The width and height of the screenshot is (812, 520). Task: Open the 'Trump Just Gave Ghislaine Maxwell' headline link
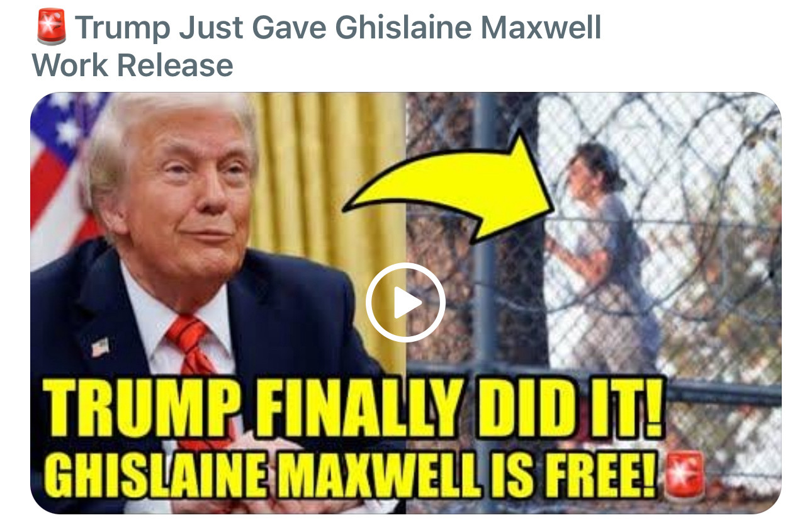tap(339, 29)
